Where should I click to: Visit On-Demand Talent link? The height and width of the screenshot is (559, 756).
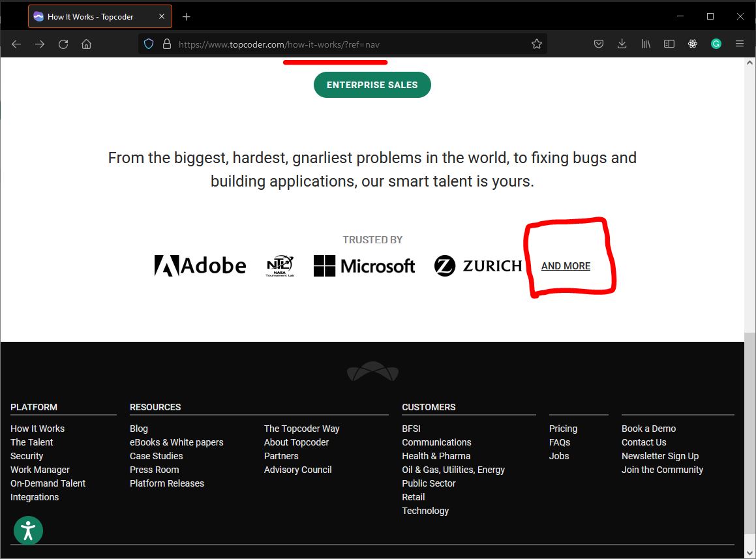pyautogui.click(x=48, y=483)
